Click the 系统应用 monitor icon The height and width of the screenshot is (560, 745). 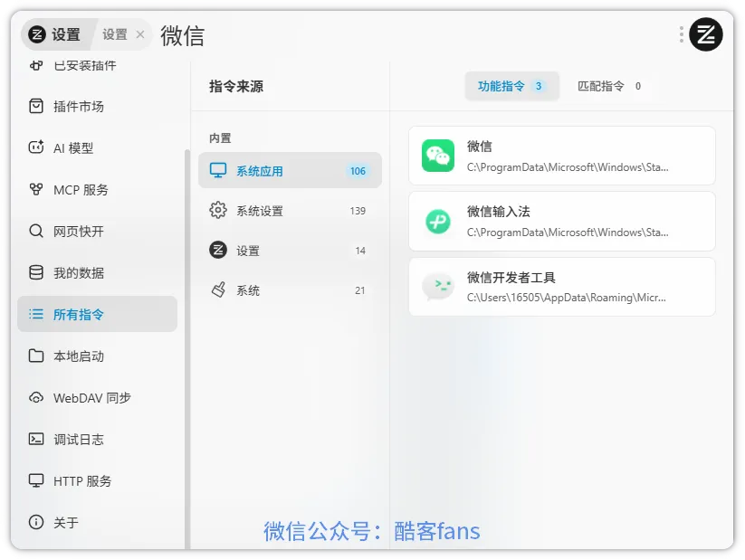tap(218, 170)
